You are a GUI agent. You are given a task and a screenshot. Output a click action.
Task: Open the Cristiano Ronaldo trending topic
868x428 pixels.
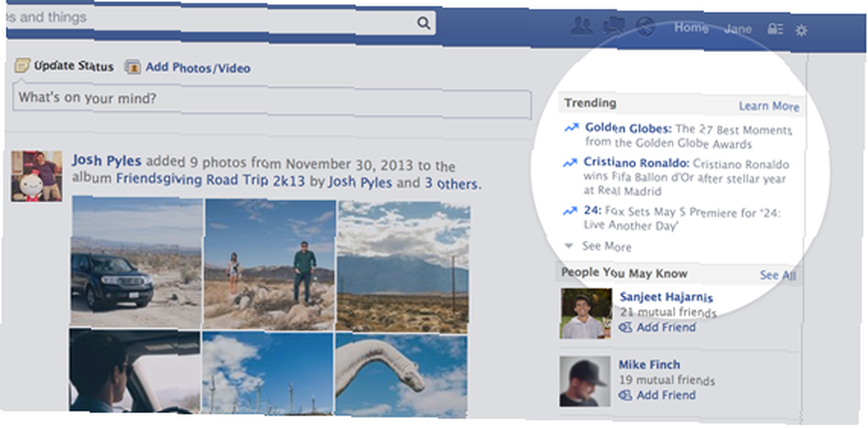tap(636, 163)
